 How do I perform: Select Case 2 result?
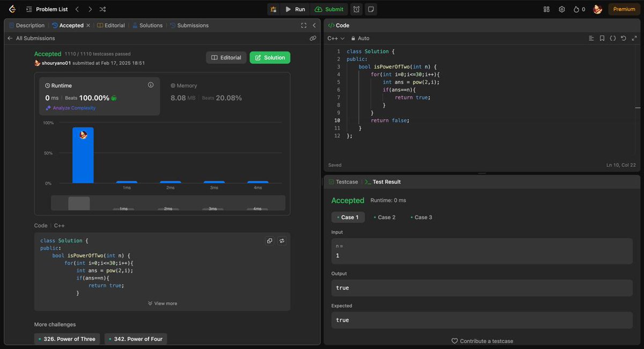tap(384, 217)
